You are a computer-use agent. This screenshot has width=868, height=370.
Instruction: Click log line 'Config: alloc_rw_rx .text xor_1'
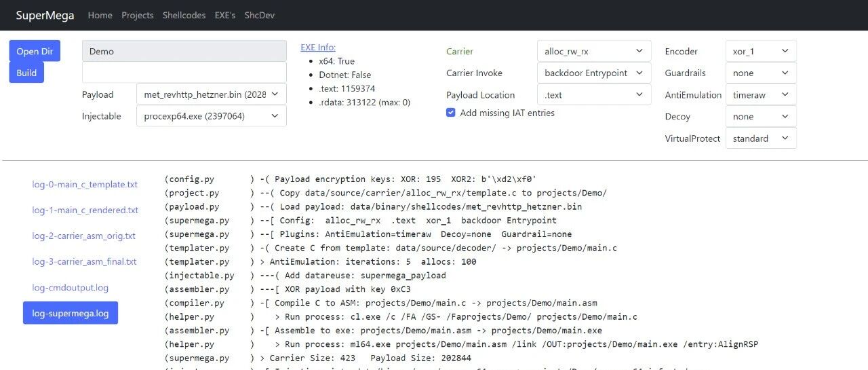[360, 220]
